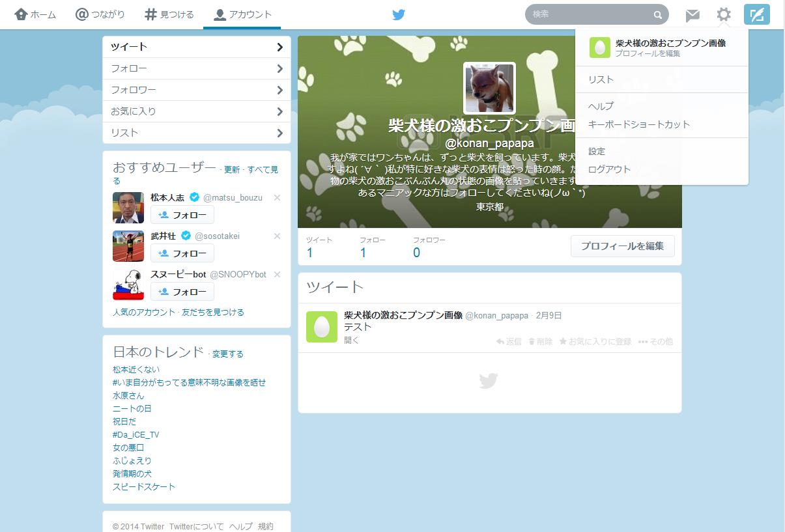Open trend 発情期の犬
This screenshot has height=532, width=785.
pyautogui.click(x=132, y=474)
